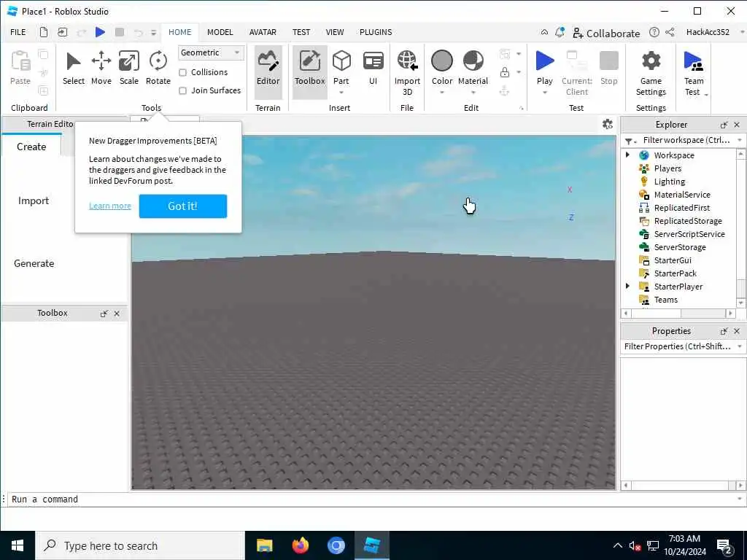Undock the Explorer panel
This screenshot has width=747, height=560.
(724, 125)
